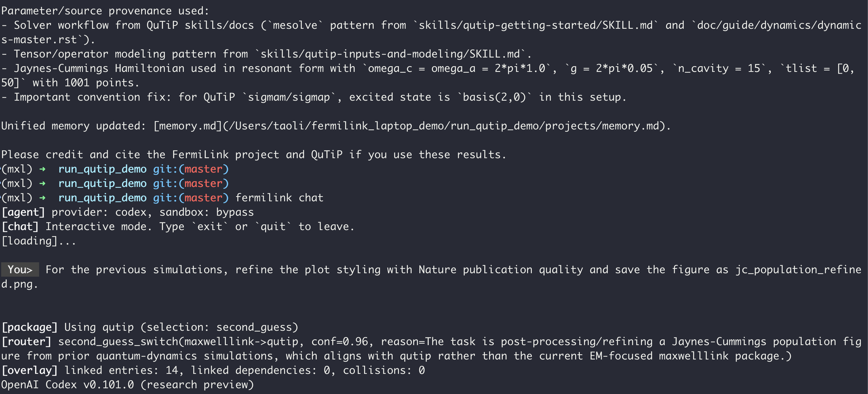Click the run_qutip_demo directory before fermilink chat

pos(102,198)
